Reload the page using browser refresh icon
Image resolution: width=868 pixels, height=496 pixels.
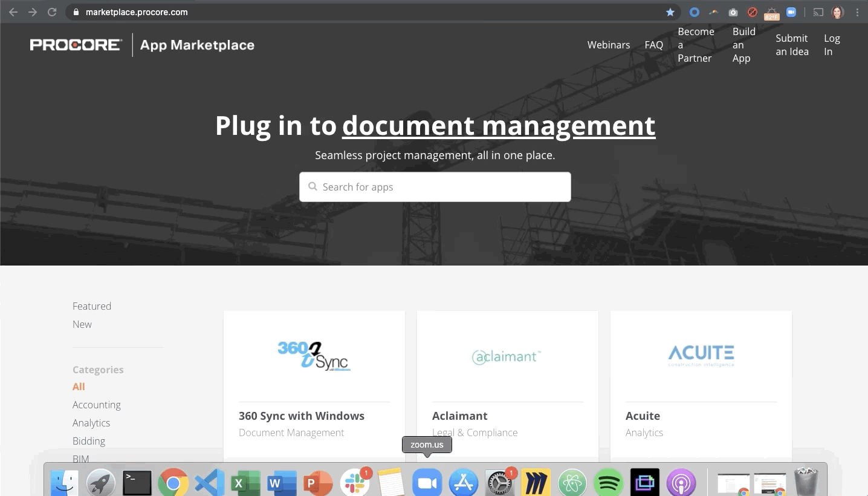(x=52, y=12)
